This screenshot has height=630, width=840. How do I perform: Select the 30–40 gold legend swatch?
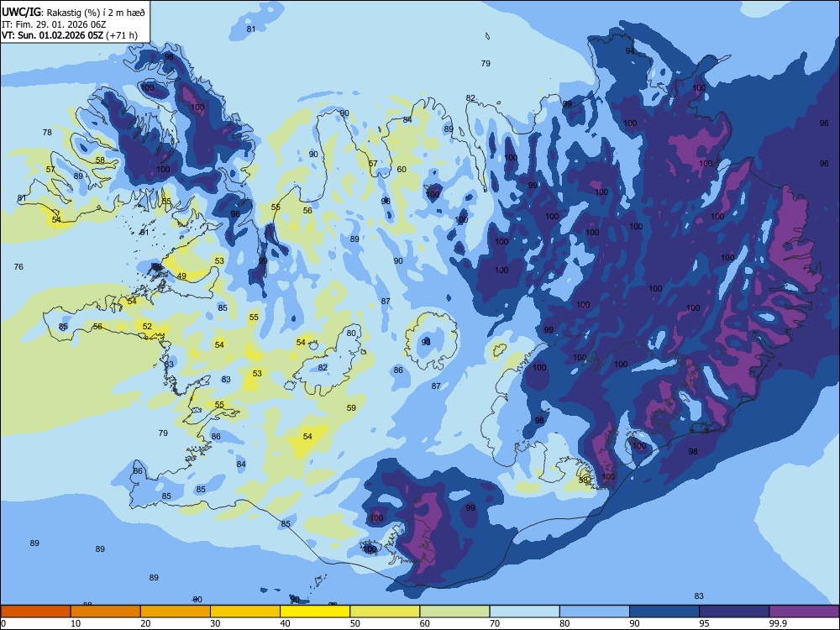coord(245,612)
